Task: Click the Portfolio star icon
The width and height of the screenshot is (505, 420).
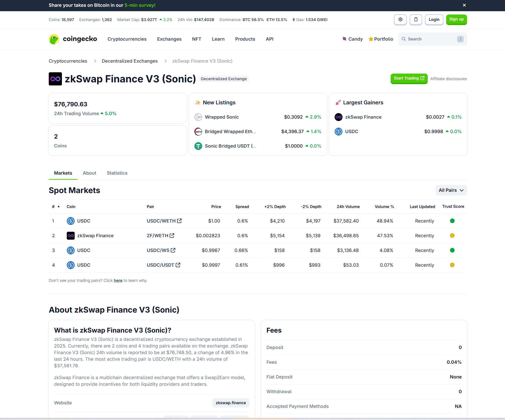Action: pyautogui.click(x=371, y=39)
